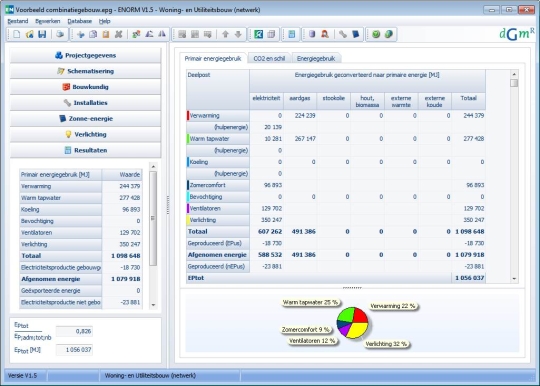Save project with the floppy disk icon
This screenshot has height=386, width=540.
tap(42, 34)
